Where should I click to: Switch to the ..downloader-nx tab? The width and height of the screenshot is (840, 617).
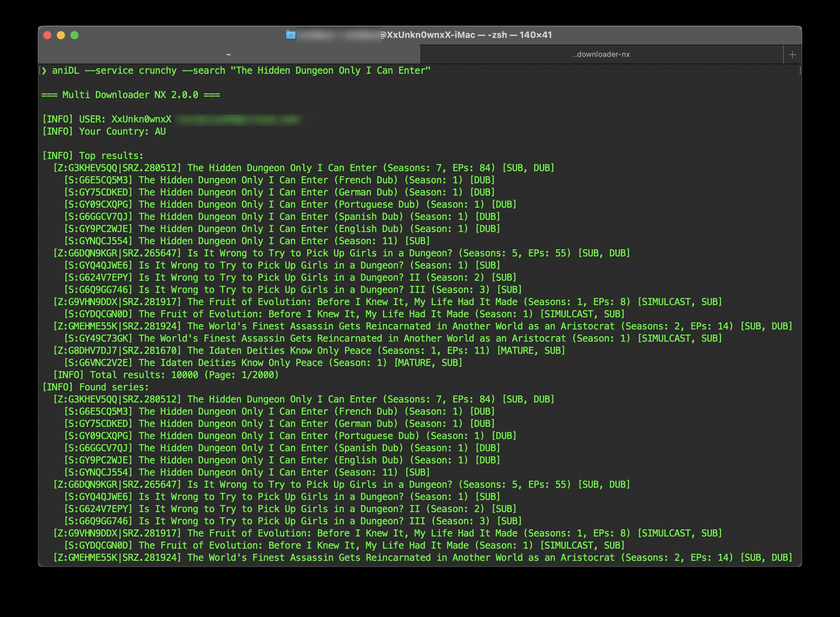[601, 54]
